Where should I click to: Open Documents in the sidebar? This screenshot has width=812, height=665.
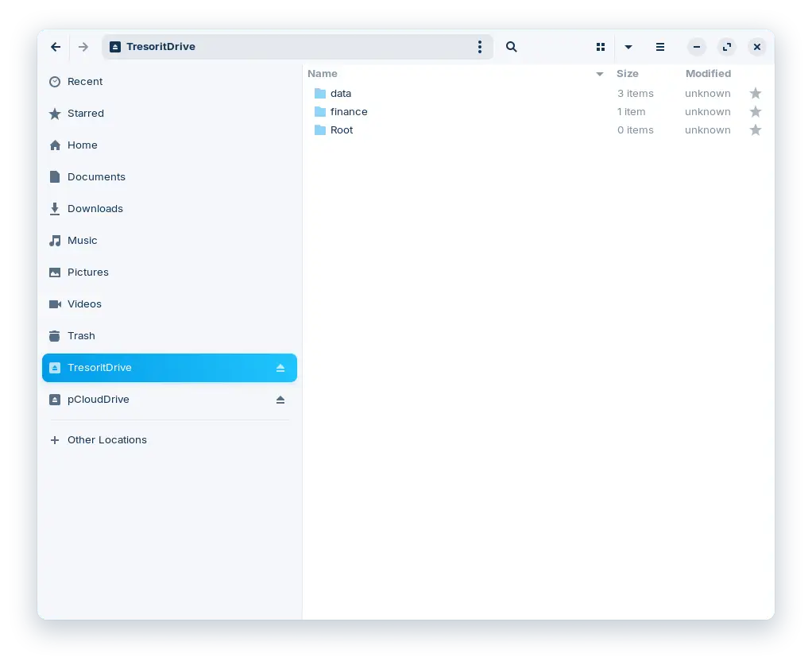click(x=169, y=177)
